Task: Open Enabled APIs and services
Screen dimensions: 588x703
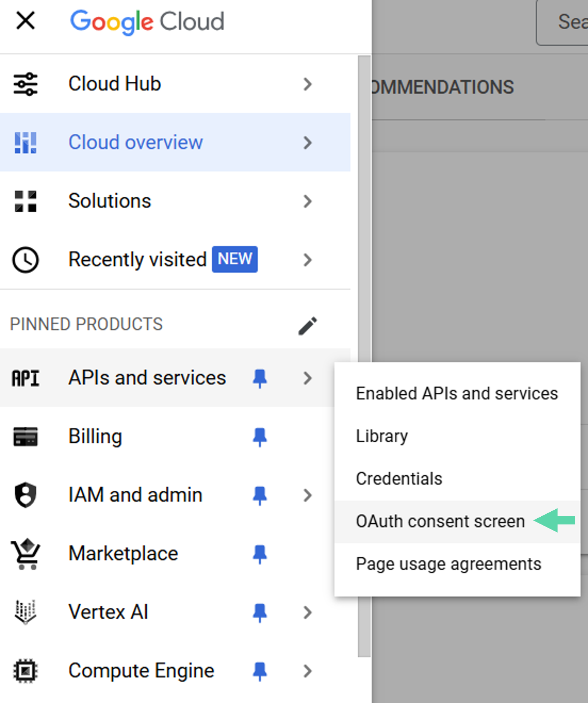Action: [x=457, y=394]
